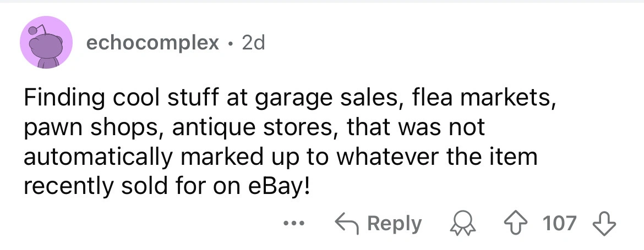Downvote the echocomplex comment
Viewport: 644px width, 250px height.
click(604, 224)
